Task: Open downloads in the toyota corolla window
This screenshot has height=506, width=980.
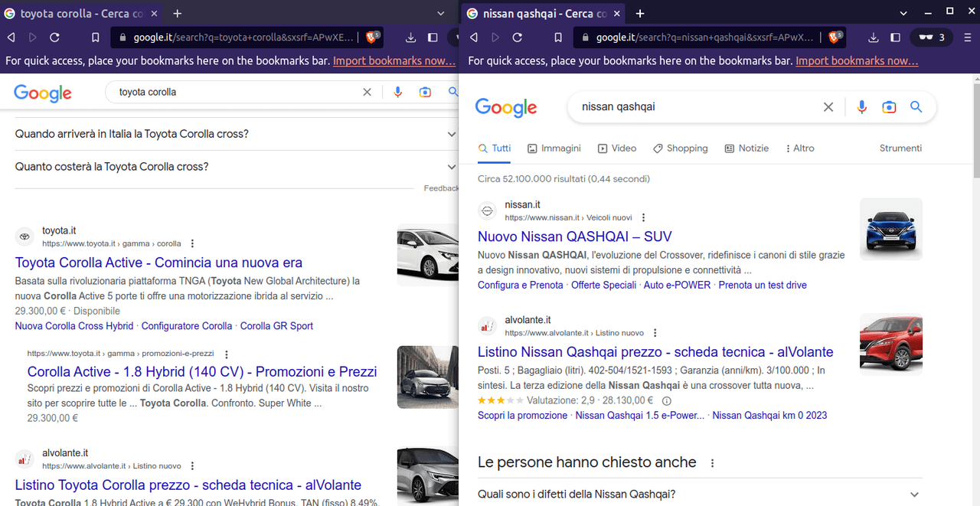Action: point(411,37)
